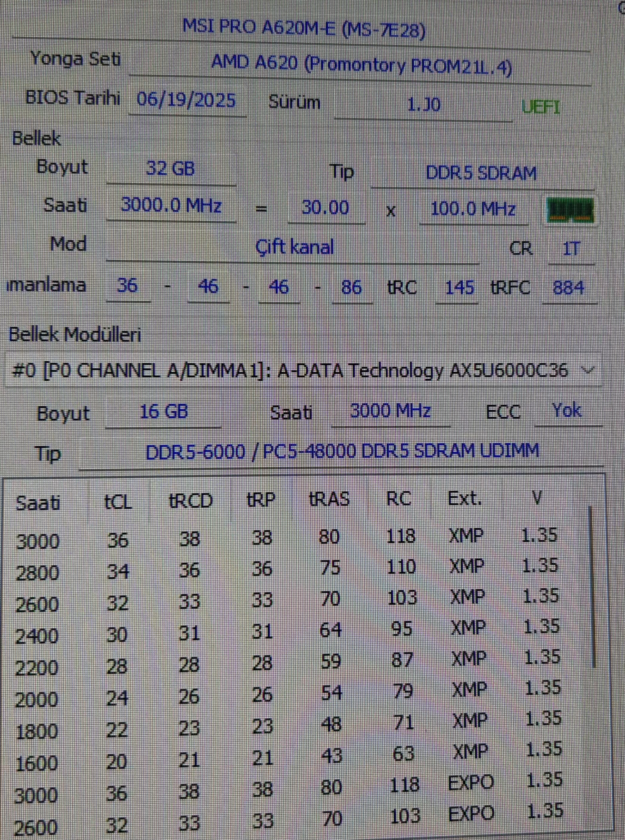Click the multiplier value 30.00

[326, 207]
